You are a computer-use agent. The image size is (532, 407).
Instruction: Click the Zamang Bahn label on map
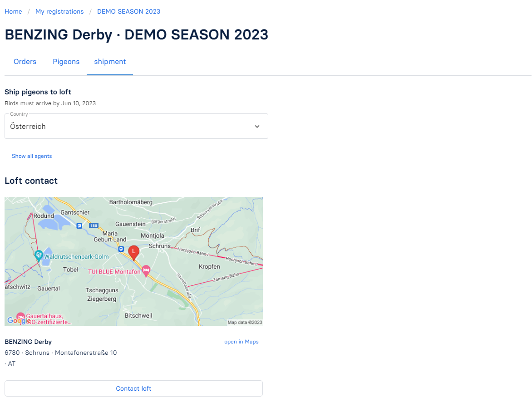(226, 277)
